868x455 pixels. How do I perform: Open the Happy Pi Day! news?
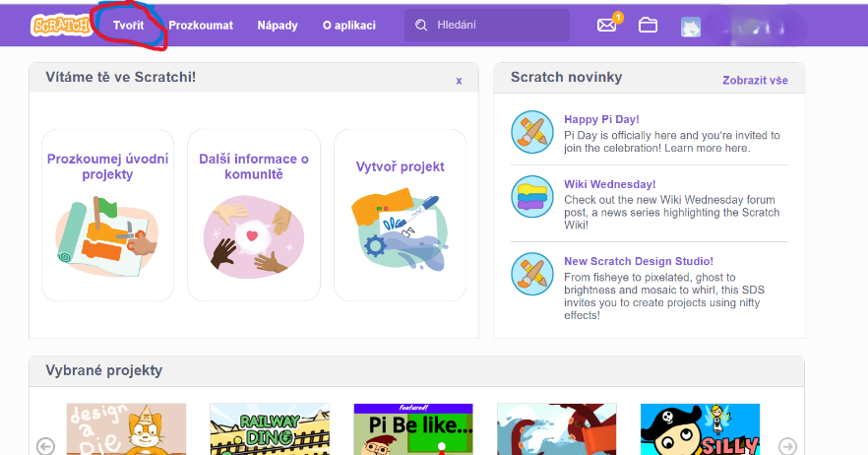pyautogui.click(x=601, y=119)
